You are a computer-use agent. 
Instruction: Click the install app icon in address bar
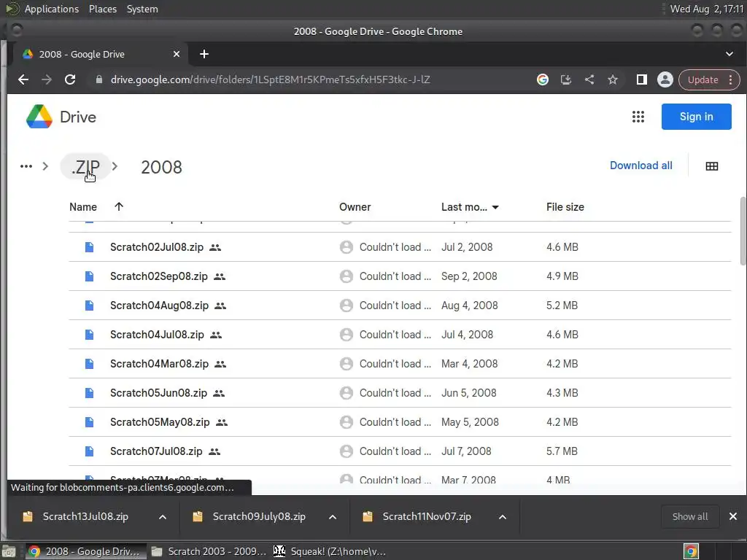tap(565, 79)
